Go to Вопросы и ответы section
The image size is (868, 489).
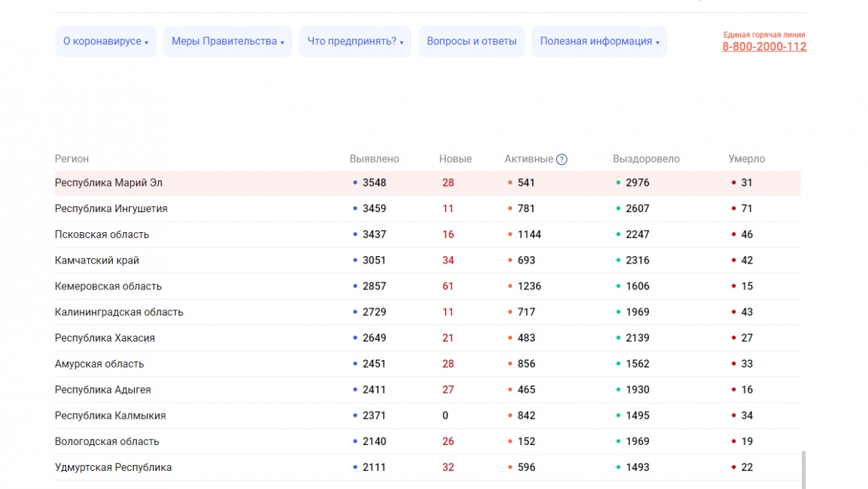pos(471,41)
